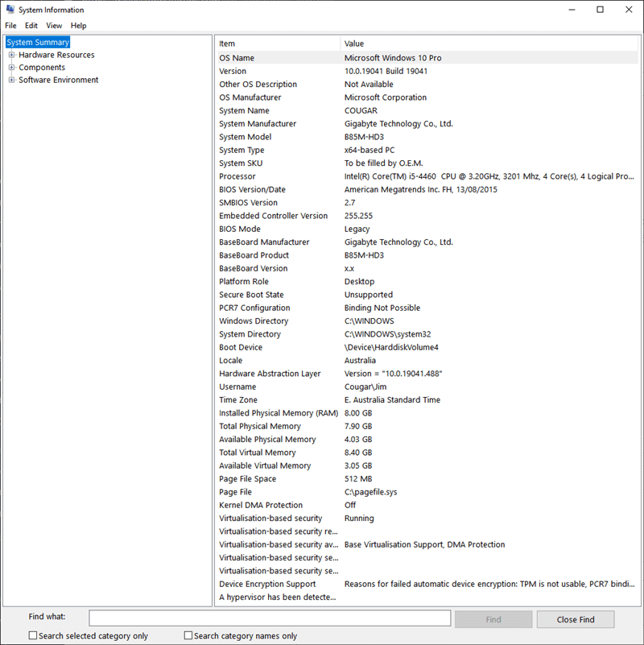Select the Locale row
This screenshot has height=645, width=644.
(427, 361)
